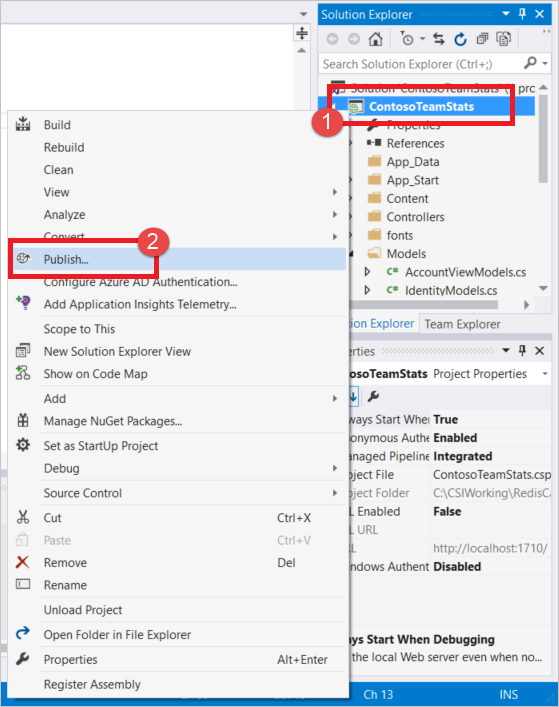Image resolution: width=559 pixels, height=707 pixels.
Task: Click the Back arrow in Solution Explorer toolbar
Action: (x=333, y=39)
